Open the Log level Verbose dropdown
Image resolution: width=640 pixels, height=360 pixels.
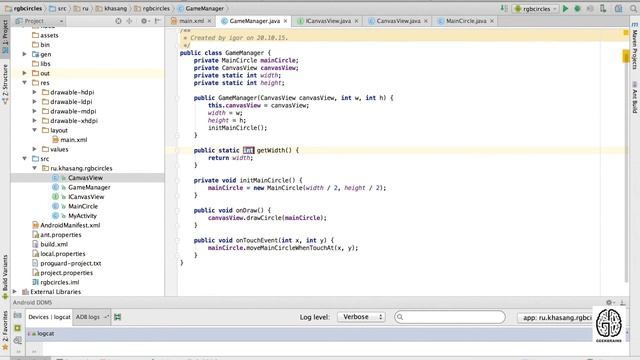pyautogui.click(x=361, y=317)
